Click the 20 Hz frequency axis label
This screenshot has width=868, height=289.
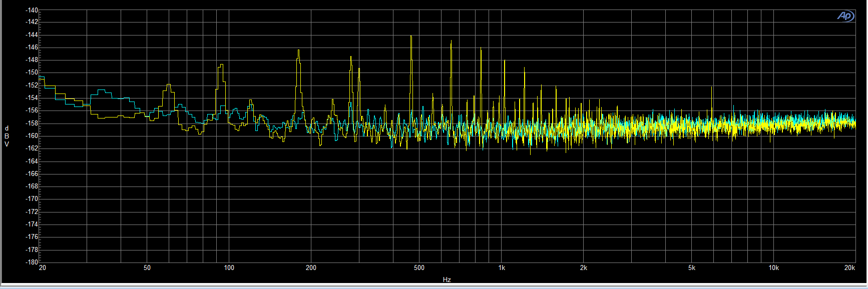(43, 268)
